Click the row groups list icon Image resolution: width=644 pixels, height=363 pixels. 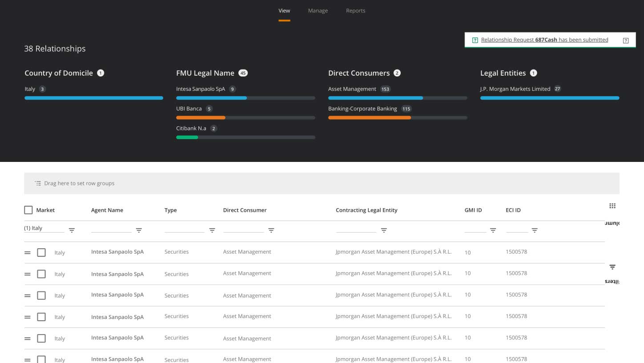pos(38,183)
